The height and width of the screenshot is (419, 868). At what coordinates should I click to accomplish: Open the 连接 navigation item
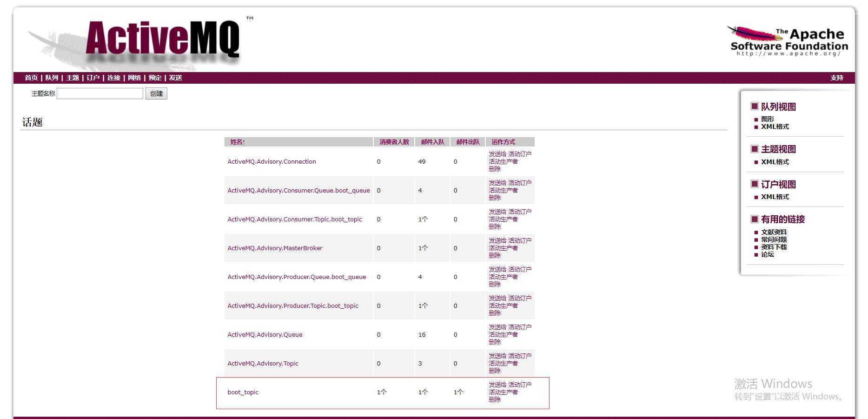(114, 78)
